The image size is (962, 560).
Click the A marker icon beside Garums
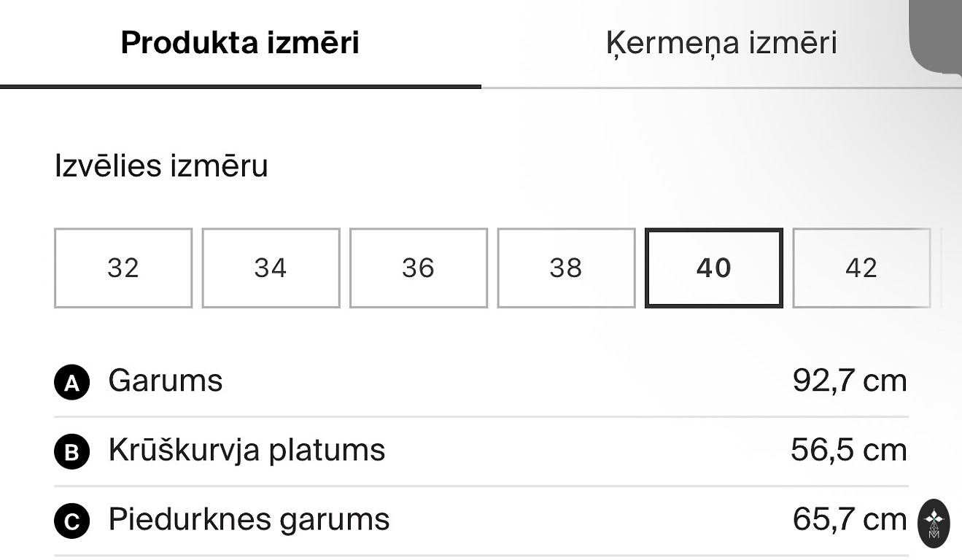tap(71, 382)
